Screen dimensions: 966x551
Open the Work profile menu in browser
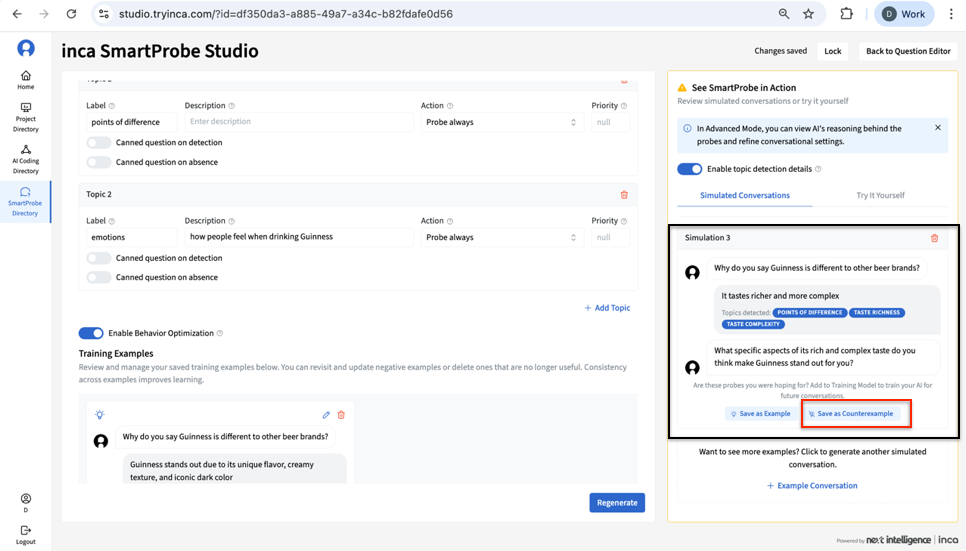[903, 14]
